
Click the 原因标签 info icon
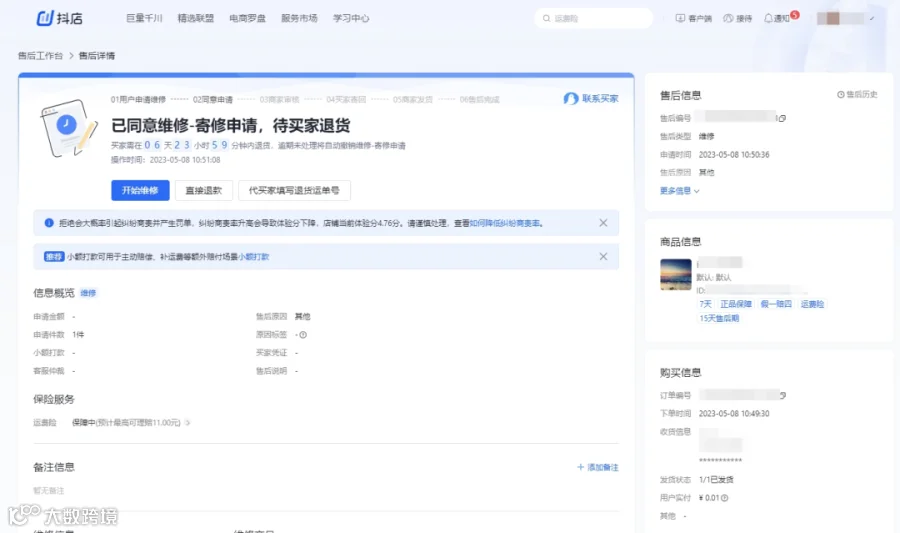pyautogui.click(x=303, y=335)
